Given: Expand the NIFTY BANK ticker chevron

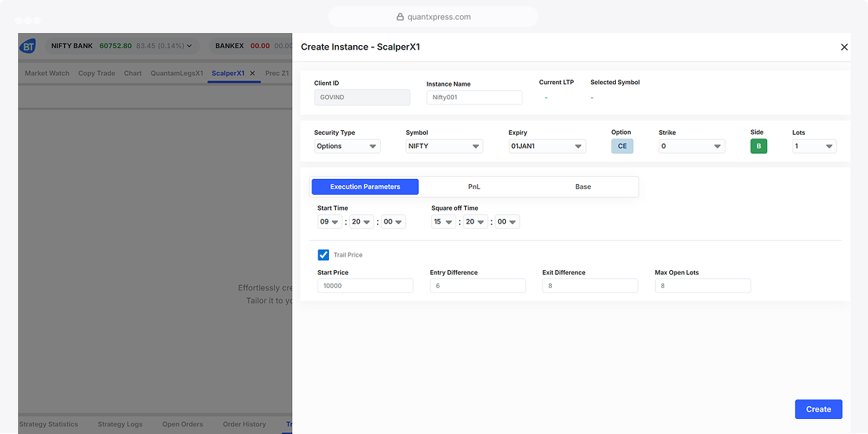Looking at the screenshot, I should [189, 46].
